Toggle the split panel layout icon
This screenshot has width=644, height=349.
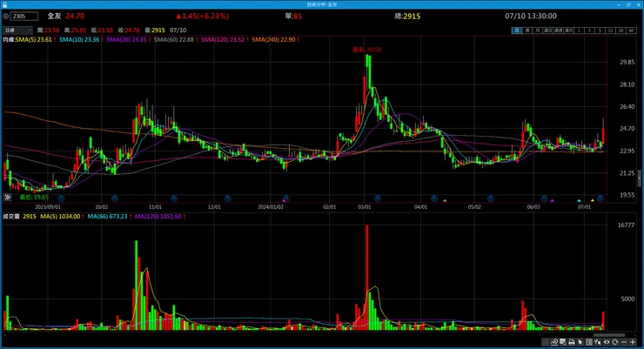click(x=589, y=342)
